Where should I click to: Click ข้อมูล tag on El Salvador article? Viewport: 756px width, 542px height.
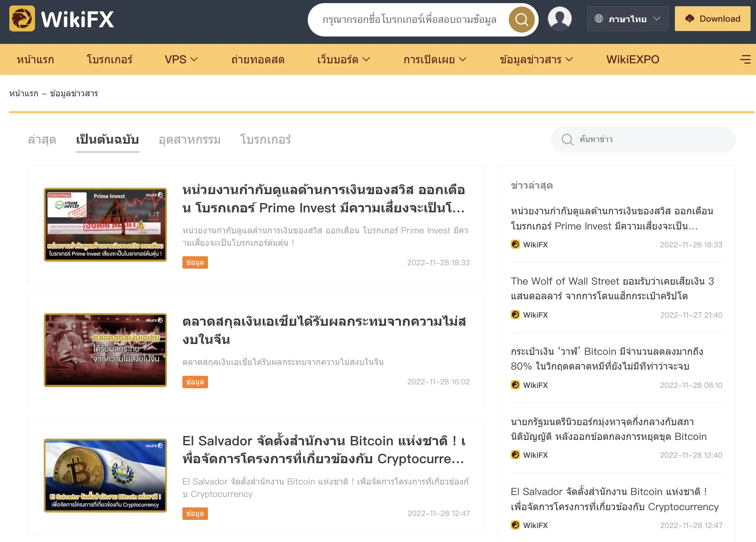[195, 514]
